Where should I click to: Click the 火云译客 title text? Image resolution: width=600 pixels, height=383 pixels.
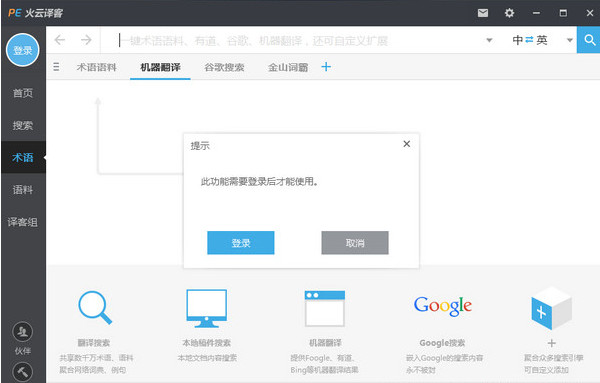point(44,13)
